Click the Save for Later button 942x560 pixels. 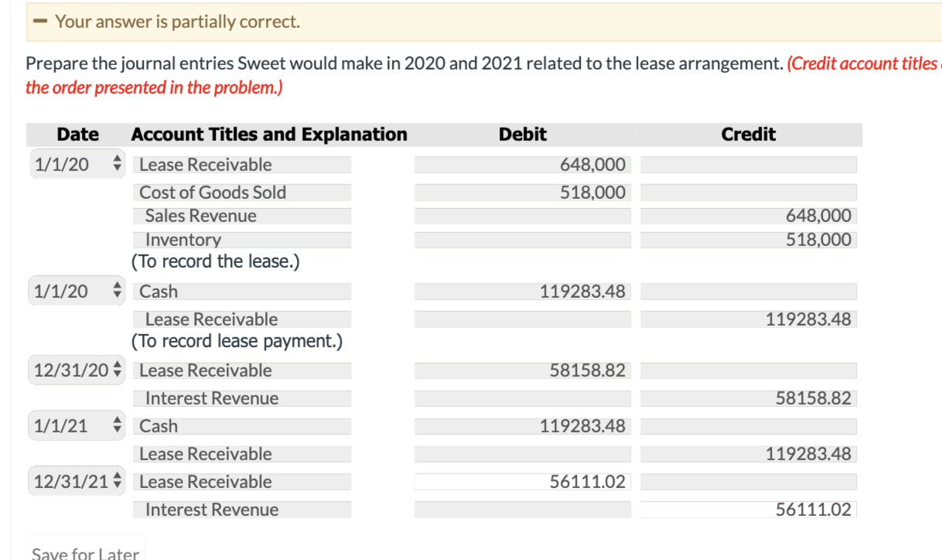pos(85,551)
